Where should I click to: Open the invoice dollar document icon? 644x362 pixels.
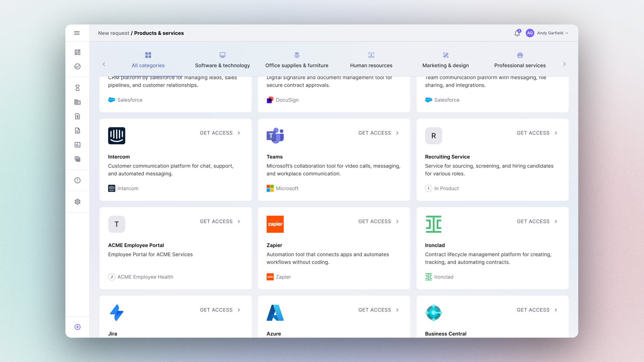click(77, 116)
